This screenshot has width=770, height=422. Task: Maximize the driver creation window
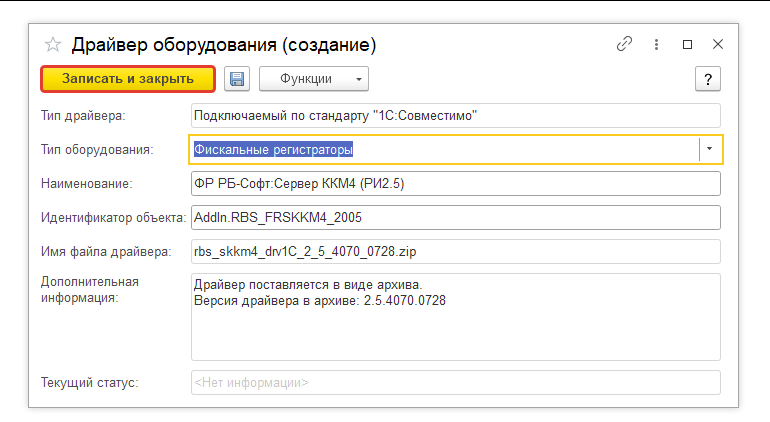pyautogui.click(x=688, y=44)
